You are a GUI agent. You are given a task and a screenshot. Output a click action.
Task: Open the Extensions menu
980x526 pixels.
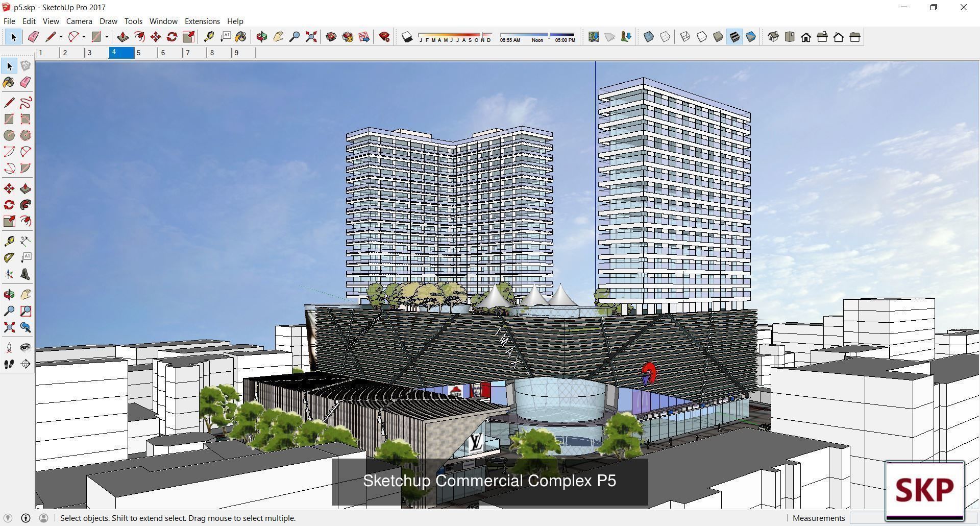(x=202, y=21)
